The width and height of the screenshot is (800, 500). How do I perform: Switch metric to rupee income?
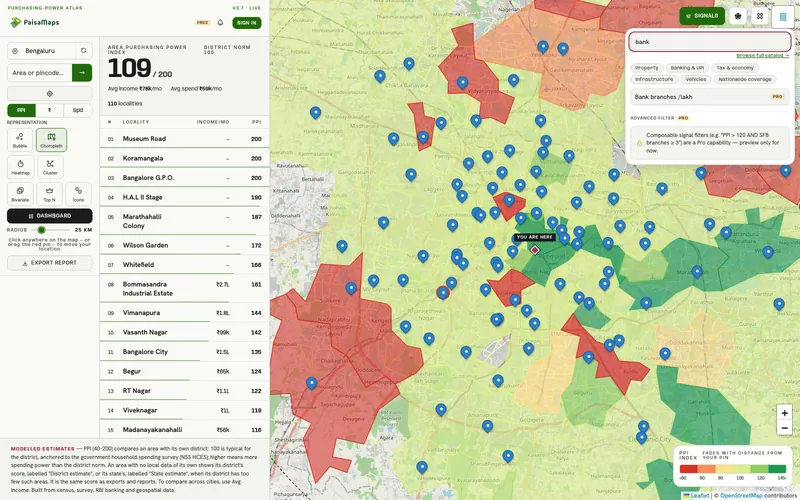tap(49, 110)
